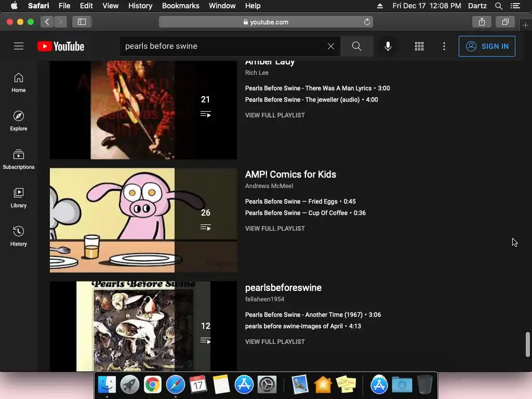Viewport: 532px width, 399px height.
Task: Open Stickies from the Dock
Action: pyautogui.click(x=345, y=385)
